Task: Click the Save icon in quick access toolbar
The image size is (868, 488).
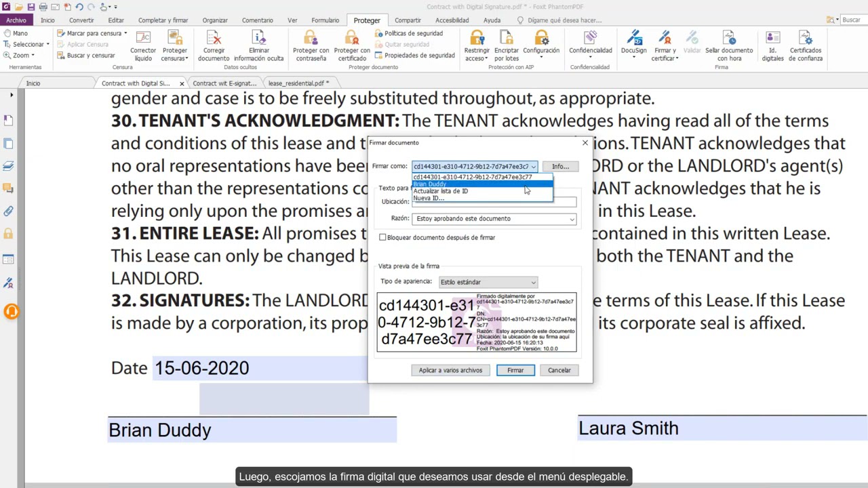Action: [x=31, y=7]
